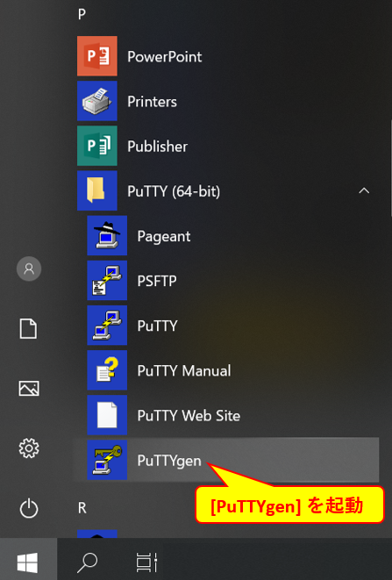The height and width of the screenshot is (580, 392).
Task: Select the R letter section header
Action: point(82,508)
